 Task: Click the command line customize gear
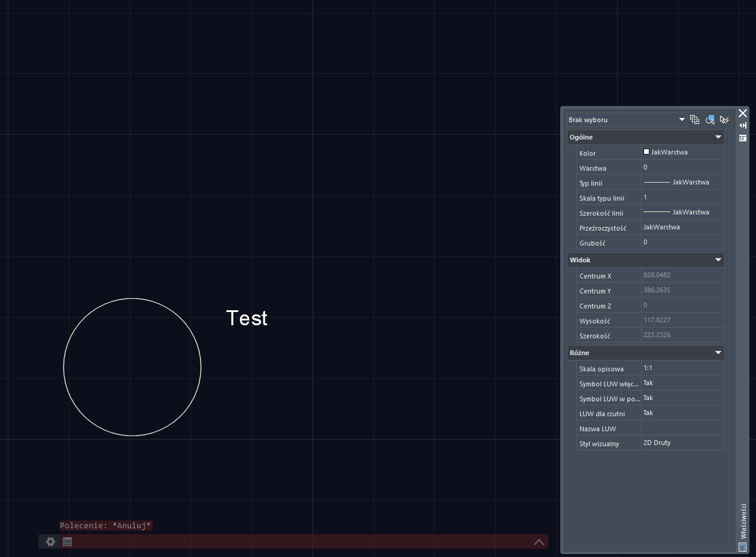(x=51, y=541)
